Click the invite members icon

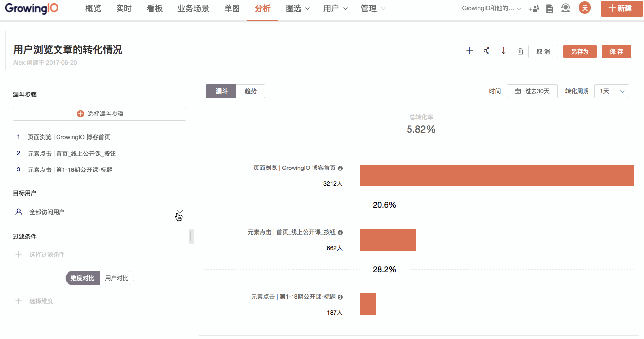tap(534, 9)
